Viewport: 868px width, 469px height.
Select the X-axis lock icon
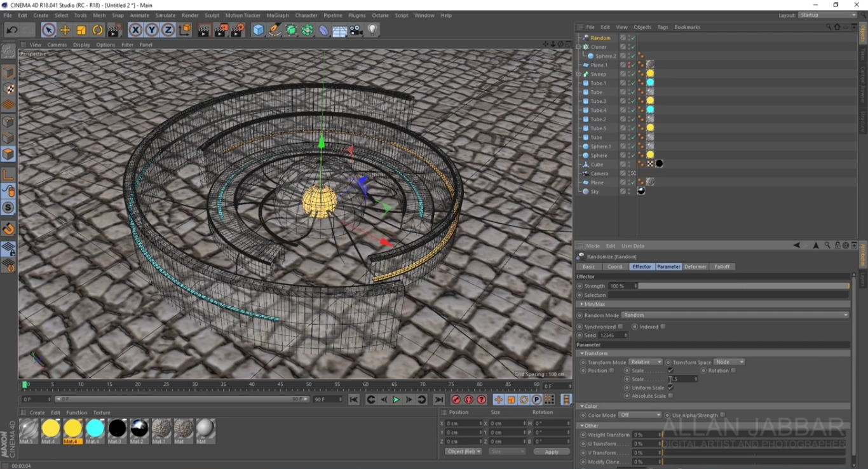coord(135,30)
